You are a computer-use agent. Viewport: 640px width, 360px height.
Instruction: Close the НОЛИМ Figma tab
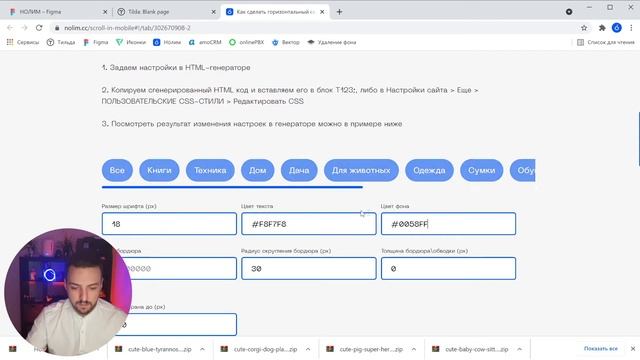pyautogui.click(x=105, y=12)
